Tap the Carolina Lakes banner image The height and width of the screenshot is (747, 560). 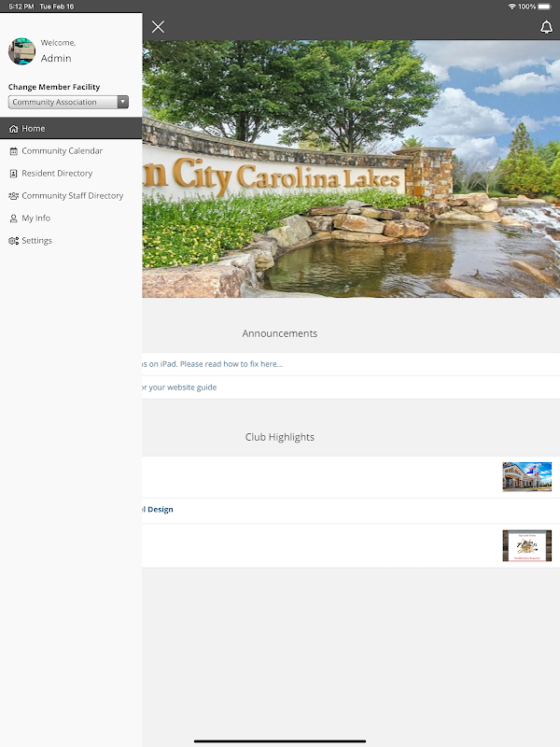[351, 169]
